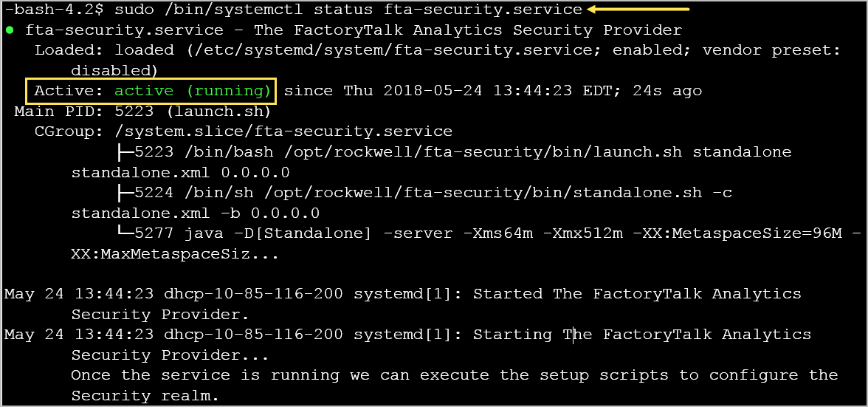Viewport: 868px width, 407px height.
Task: Click the tree branch icon before process 5224
Action: [126, 193]
